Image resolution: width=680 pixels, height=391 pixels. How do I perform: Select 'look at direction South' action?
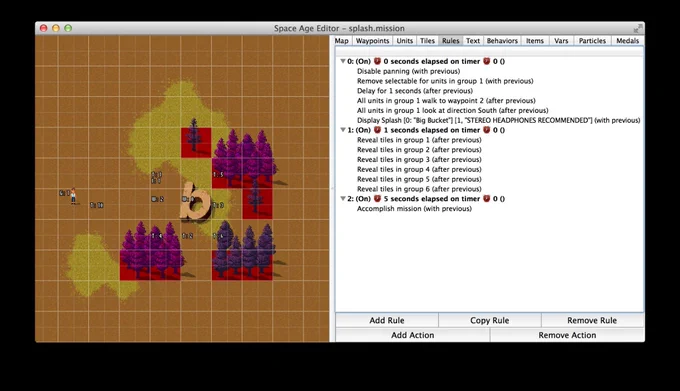pos(452,111)
